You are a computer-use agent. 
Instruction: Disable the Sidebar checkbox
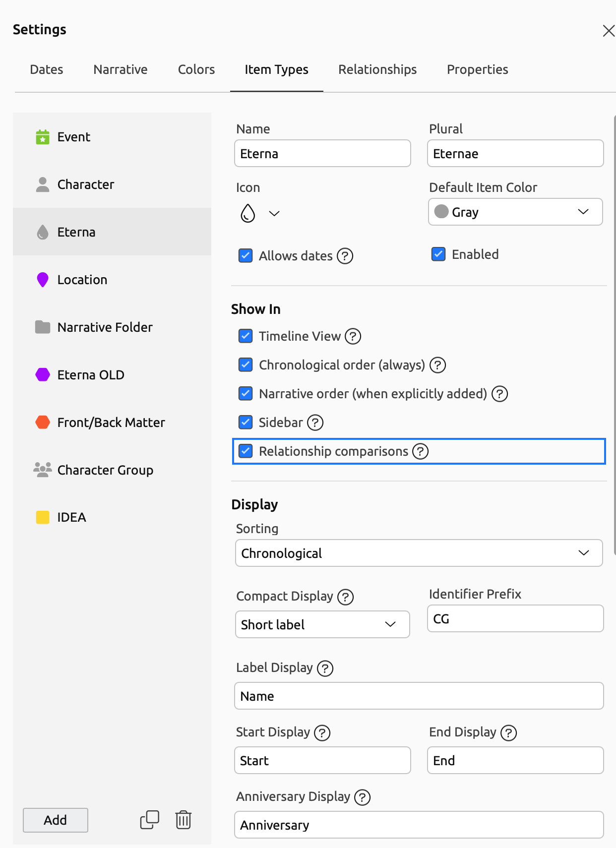pyautogui.click(x=246, y=423)
